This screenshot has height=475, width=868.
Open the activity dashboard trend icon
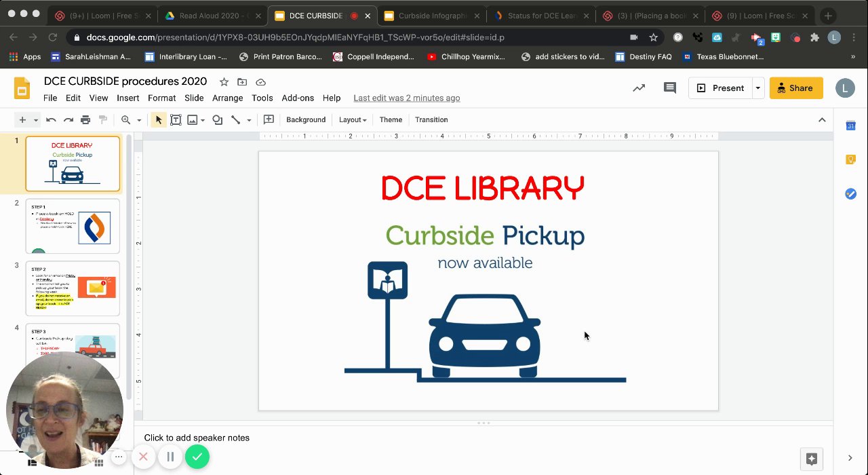pos(639,88)
